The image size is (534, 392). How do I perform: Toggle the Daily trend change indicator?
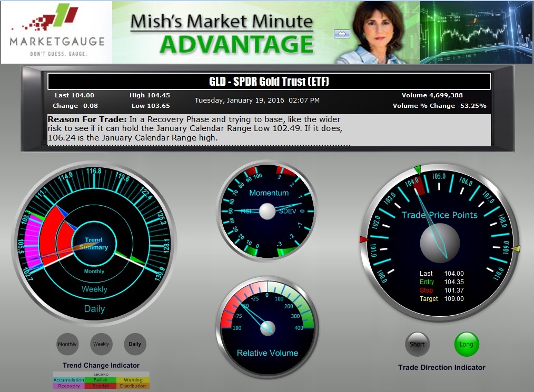(x=135, y=344)
